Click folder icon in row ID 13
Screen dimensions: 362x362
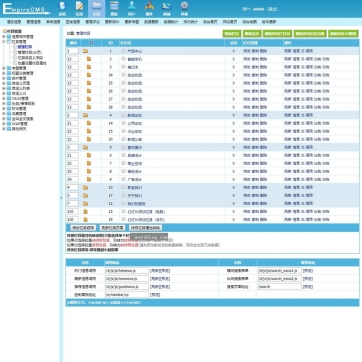85,211
